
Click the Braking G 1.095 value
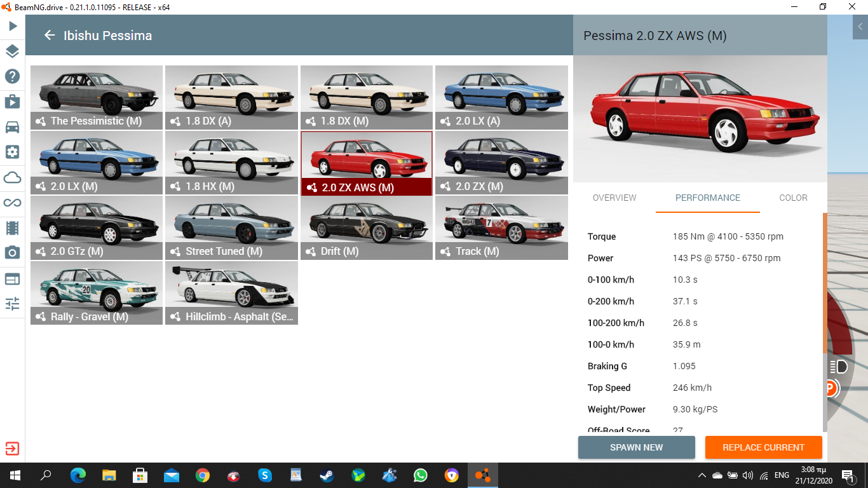tap(684, 366)
